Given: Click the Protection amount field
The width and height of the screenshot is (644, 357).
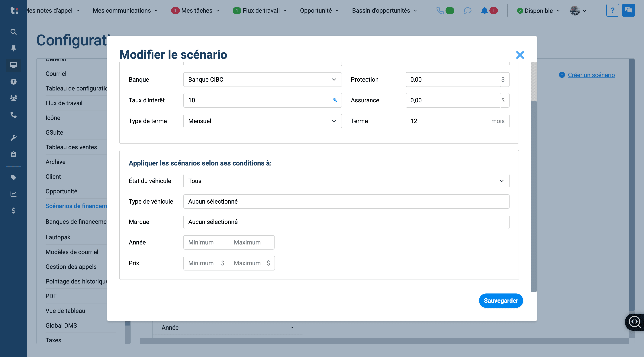Looking at the screenshot, I should (x=457, y=80).
